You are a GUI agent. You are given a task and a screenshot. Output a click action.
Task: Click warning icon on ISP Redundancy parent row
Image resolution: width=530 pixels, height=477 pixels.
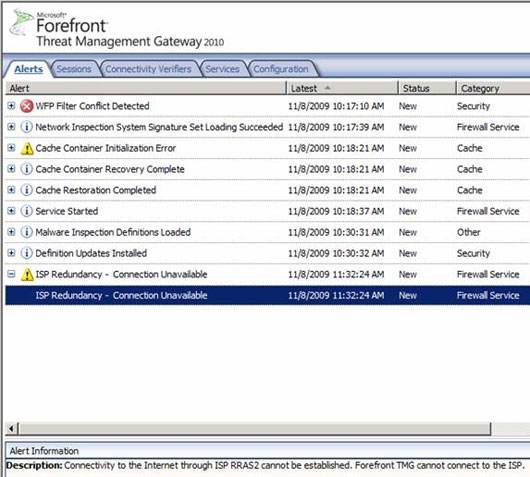point(27,275)
